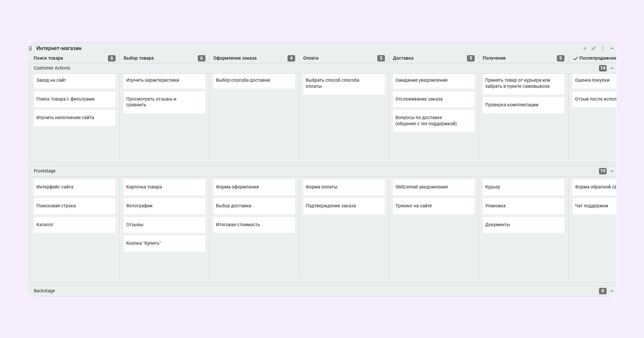Screen dimensions: 644x338
Task: Open the Изучить наполнение сайта card
Action: click(x=75, y=118)
